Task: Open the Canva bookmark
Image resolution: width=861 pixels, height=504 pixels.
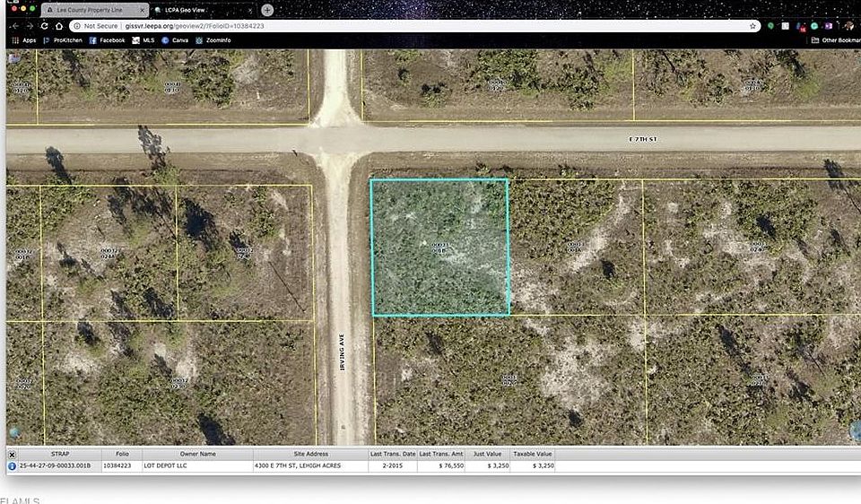Action: point(175,40)
